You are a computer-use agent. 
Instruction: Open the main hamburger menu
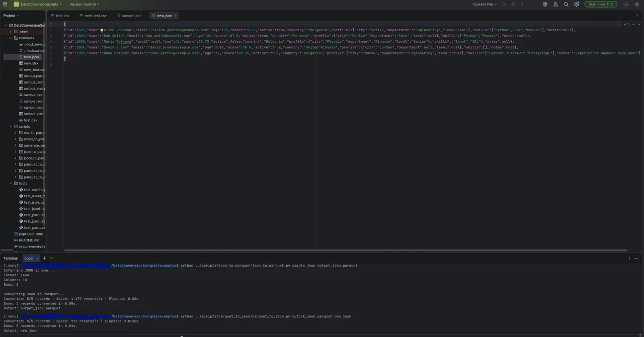coord(5,4)
